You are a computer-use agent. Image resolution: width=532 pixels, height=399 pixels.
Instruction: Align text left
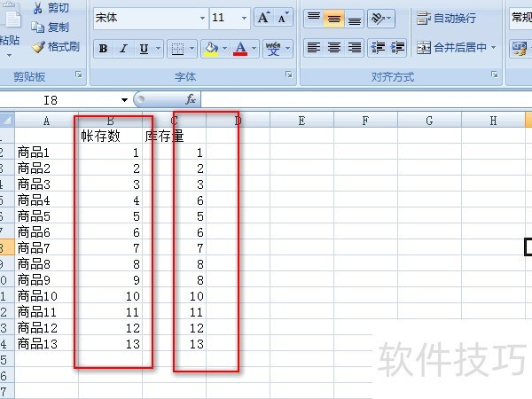point(314,48)
